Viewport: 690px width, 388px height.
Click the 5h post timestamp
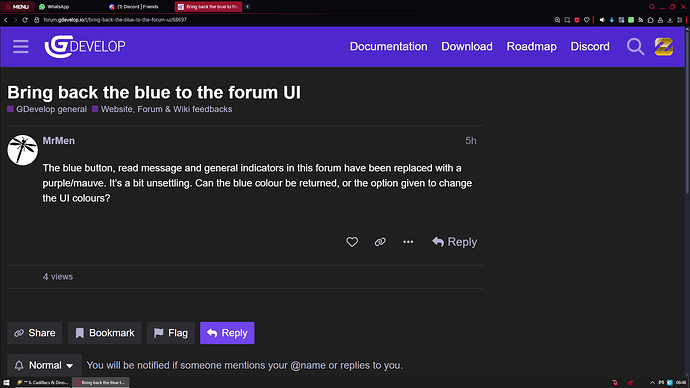point(471,141)
